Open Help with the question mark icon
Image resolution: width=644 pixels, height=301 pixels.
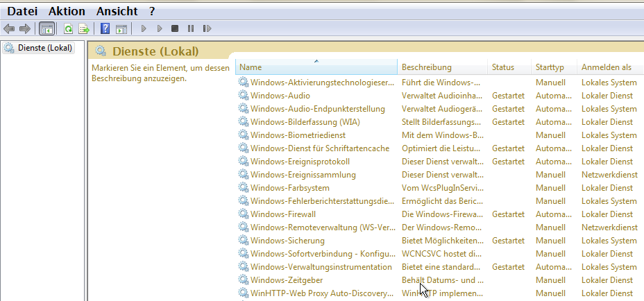pyautogui.click(x=105, y=28)
